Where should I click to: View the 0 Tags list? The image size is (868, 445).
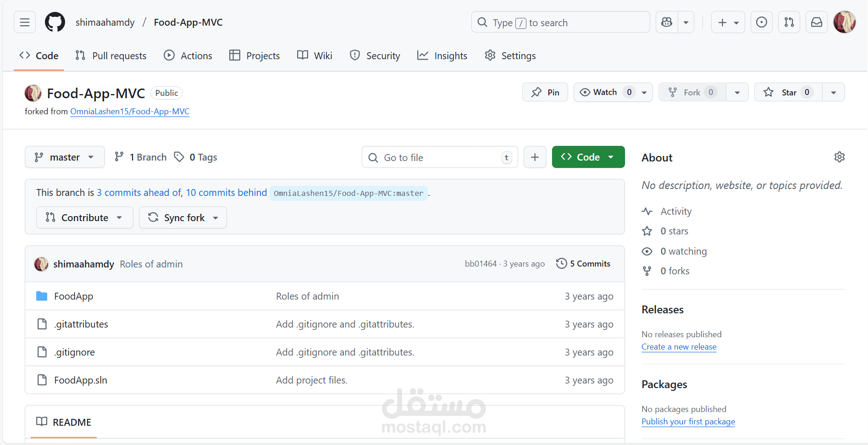195,157
